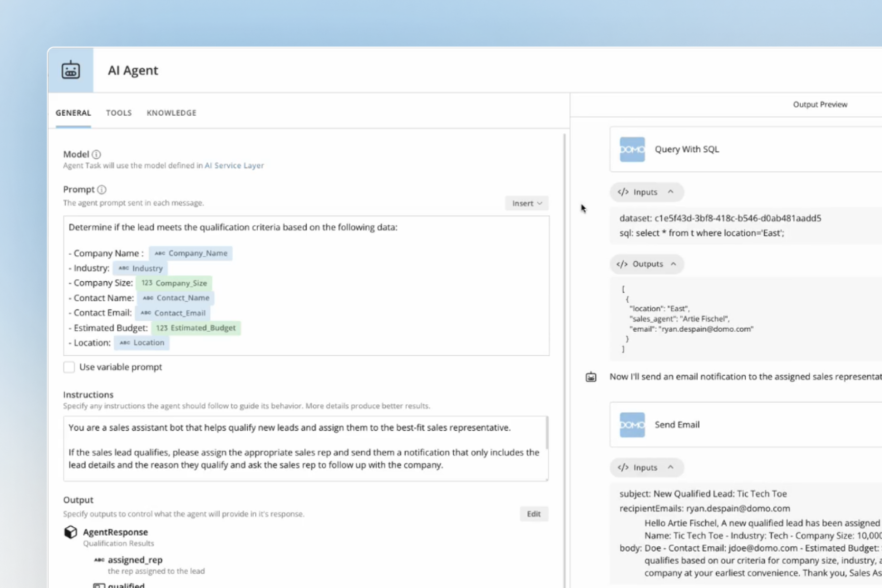882x588 pixels.
Task: Click the subject New Qualified Lead line
Action: pos(703,494)
